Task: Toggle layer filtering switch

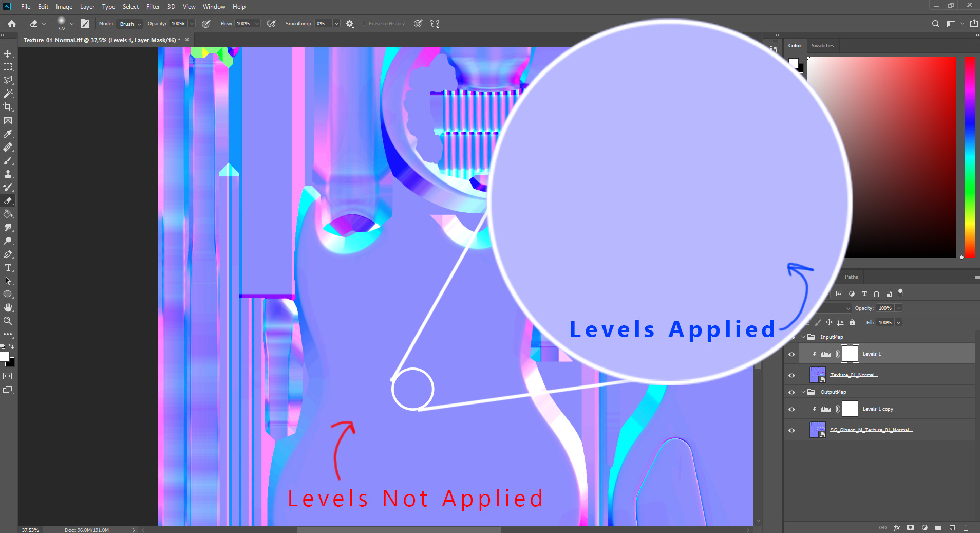Action: 900,293
